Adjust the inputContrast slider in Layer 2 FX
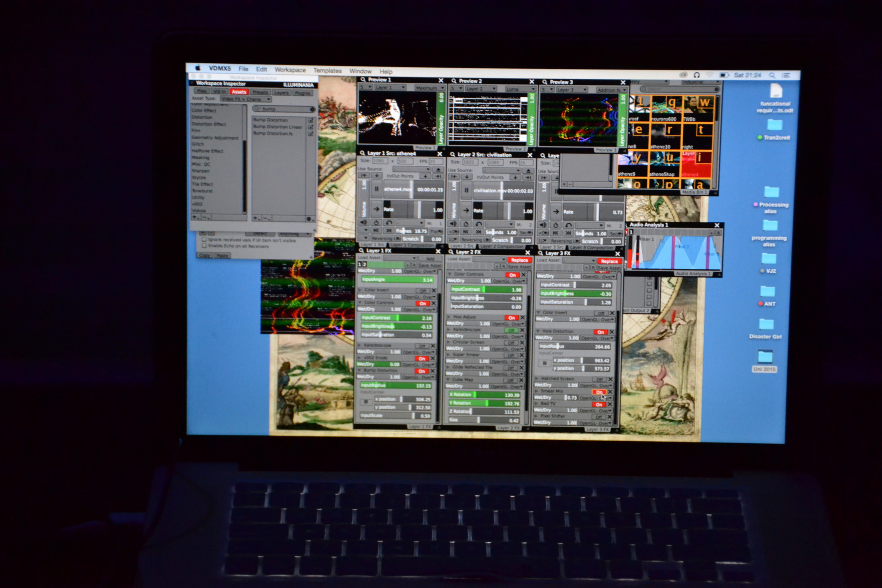This screenshot has width=882, height=588. click(486, 289)
